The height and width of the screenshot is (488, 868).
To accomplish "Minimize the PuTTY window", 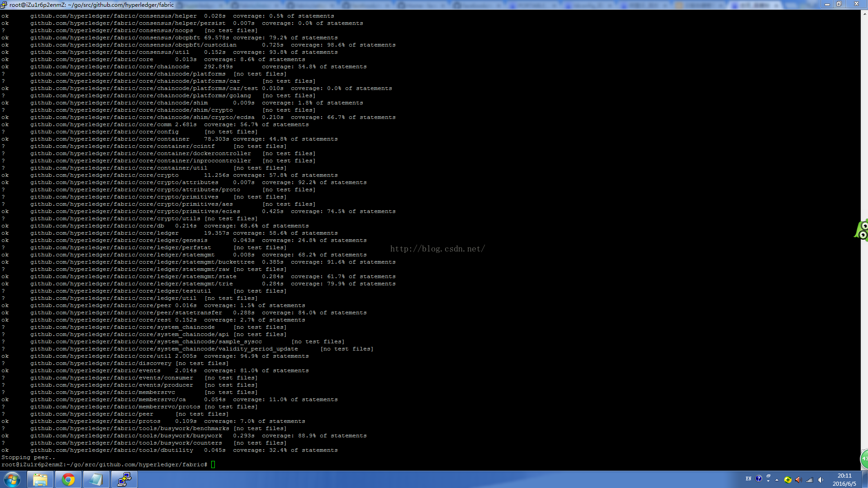I will tap(827, 4).
